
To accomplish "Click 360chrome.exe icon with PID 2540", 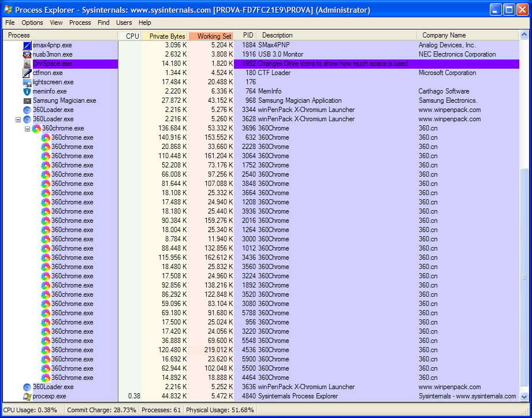I will point(46,174).
